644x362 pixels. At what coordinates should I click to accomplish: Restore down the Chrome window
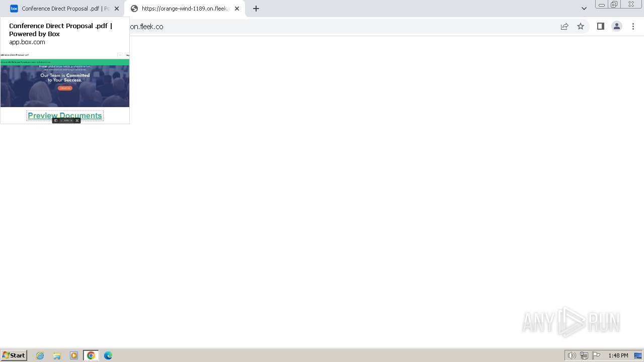(614, 5)
